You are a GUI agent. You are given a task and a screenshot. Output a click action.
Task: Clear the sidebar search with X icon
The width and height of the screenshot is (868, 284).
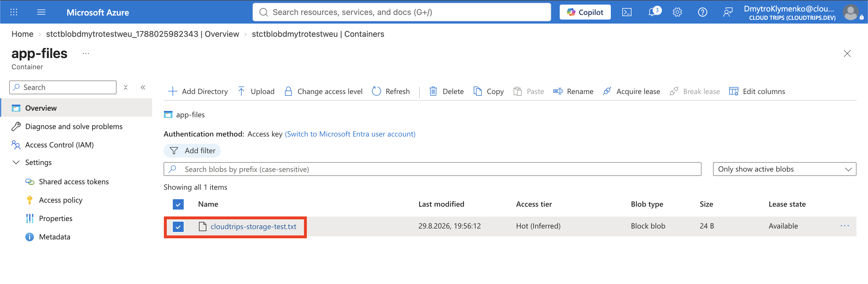pos(126,87)
